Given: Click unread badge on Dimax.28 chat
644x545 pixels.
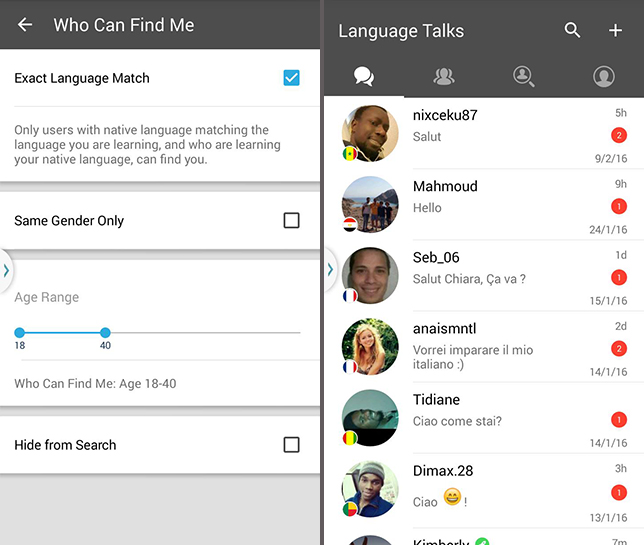Looking at the screenshot, I should click(x=619, y=492).
